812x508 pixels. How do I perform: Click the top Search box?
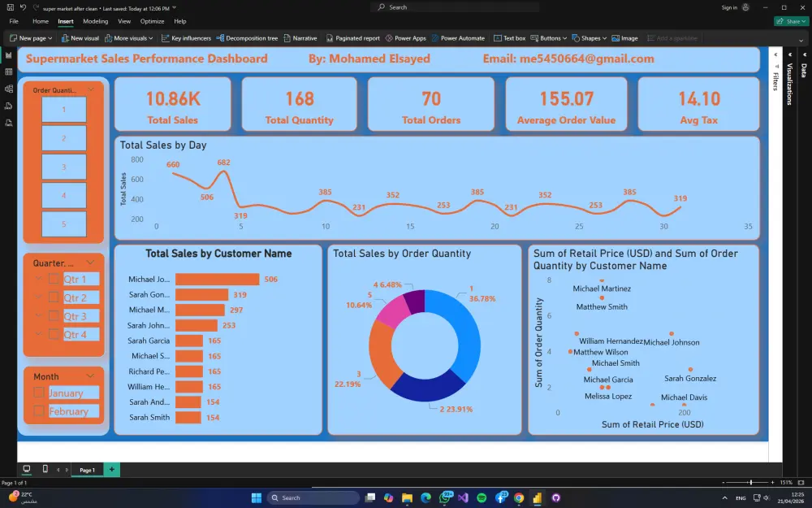coord(456,7)
